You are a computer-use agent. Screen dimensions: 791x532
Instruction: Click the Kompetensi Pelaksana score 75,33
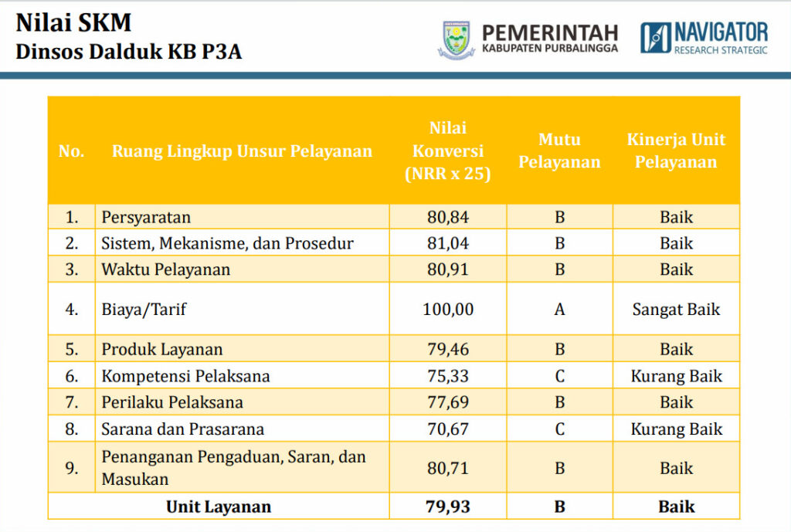[x=448, y=376]
